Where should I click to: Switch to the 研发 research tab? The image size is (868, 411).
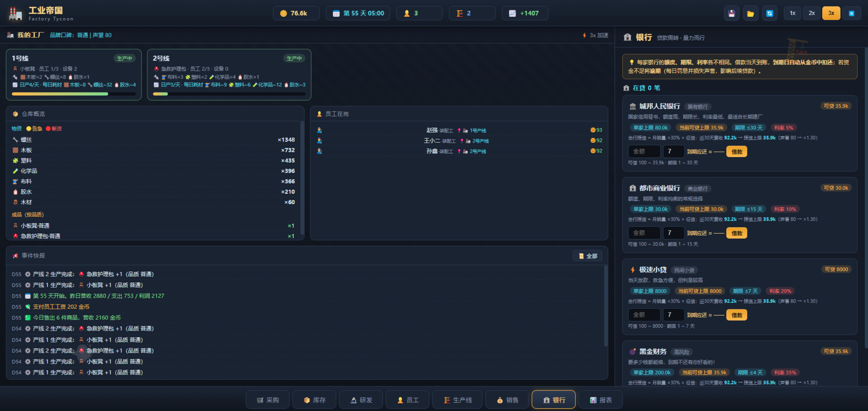tap(361, 400)
